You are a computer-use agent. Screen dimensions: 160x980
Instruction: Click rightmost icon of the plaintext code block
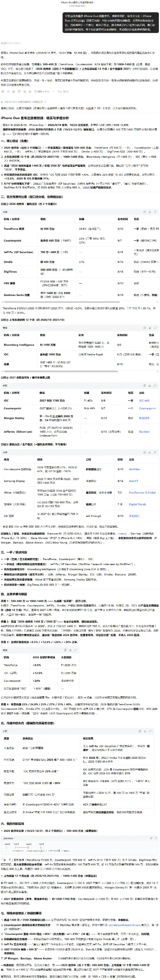coord(155,838)
